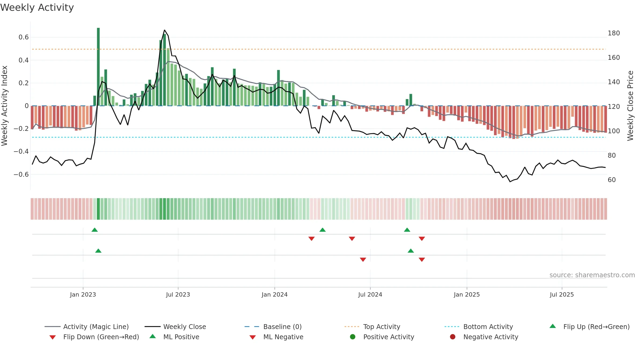Image resolution: width=644 pixels, height=362 pixels.
Task: Toggle the Flip Up (Red→Green) legend entry
Action: click(589, 327)
